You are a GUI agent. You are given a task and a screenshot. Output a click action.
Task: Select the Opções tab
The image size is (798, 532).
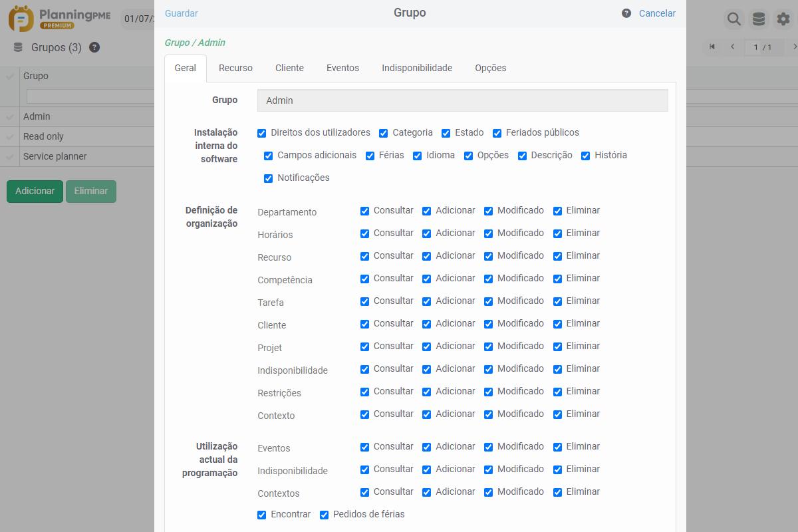pyautogui.click(x=491, y=68)
